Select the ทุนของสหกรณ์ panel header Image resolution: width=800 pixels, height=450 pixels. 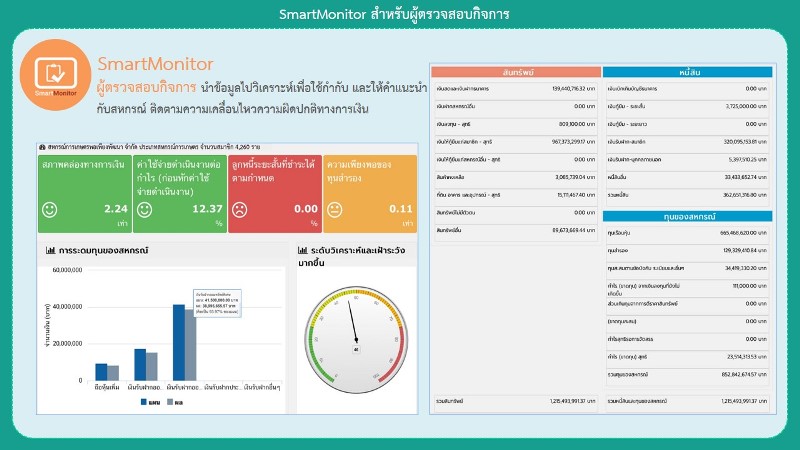[x=688, y=216]
